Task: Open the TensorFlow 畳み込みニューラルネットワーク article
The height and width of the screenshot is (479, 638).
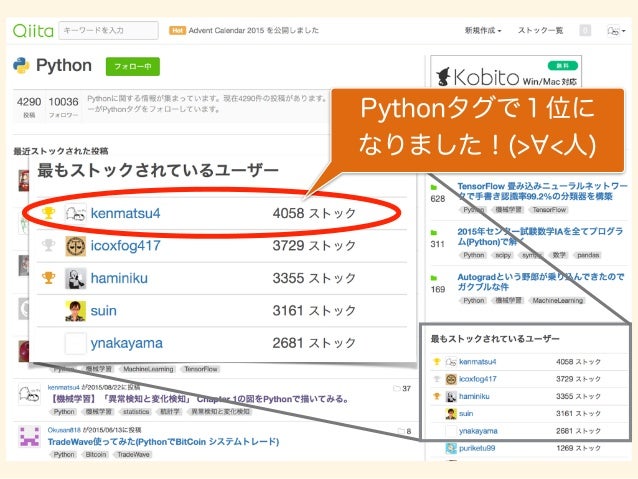Action: click(542, 191)
